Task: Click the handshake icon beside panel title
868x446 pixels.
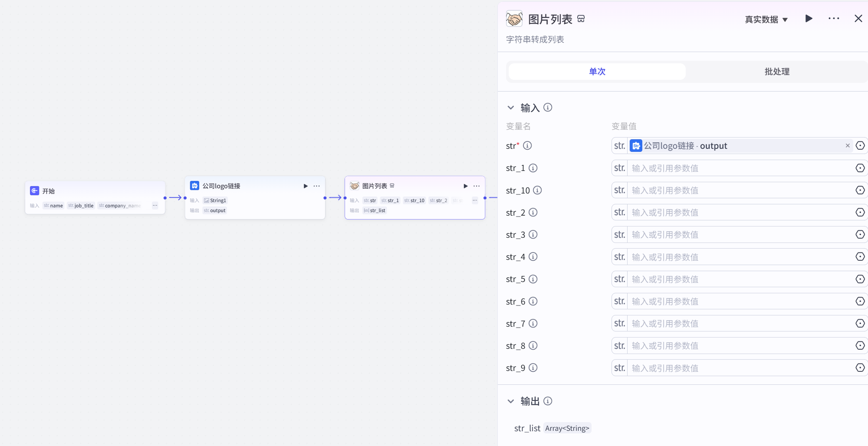Action: pyautogui.click(x=514, y=19)
